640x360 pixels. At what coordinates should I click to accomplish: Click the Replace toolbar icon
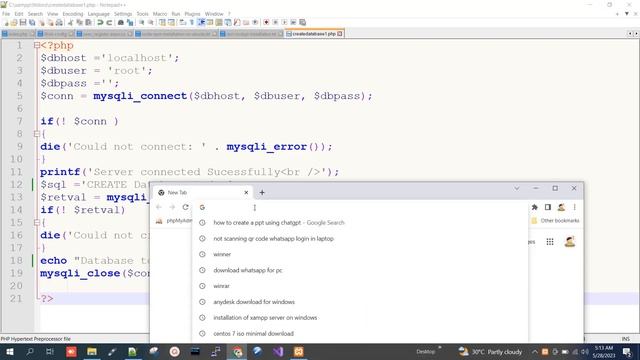coord(130,22)
